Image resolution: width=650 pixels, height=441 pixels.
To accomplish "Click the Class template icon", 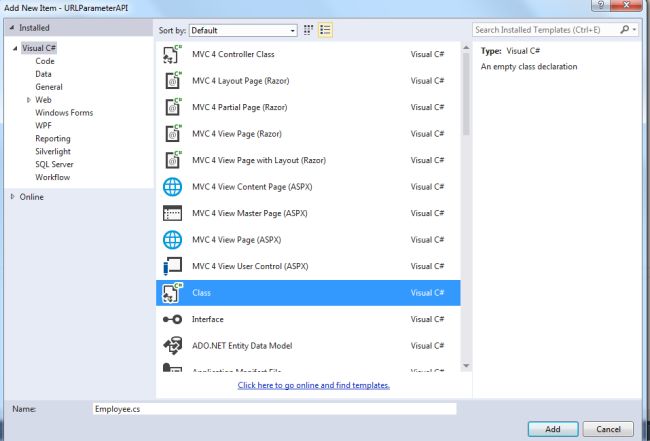I will [x=172, y=293].
